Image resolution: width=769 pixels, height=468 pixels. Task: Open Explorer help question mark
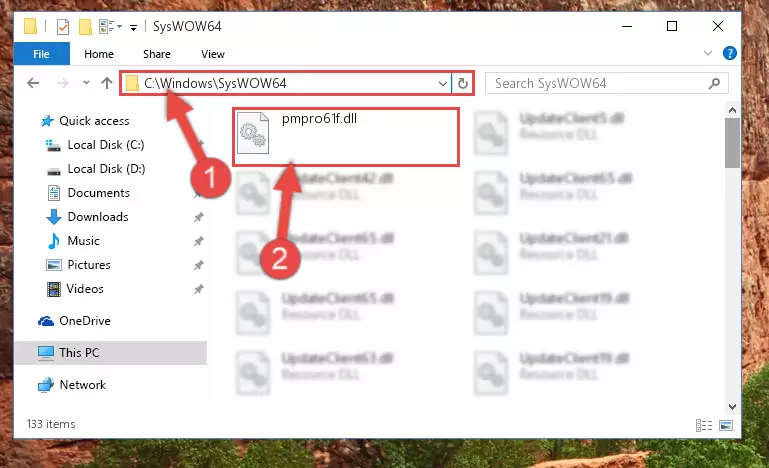coord(730,53)
